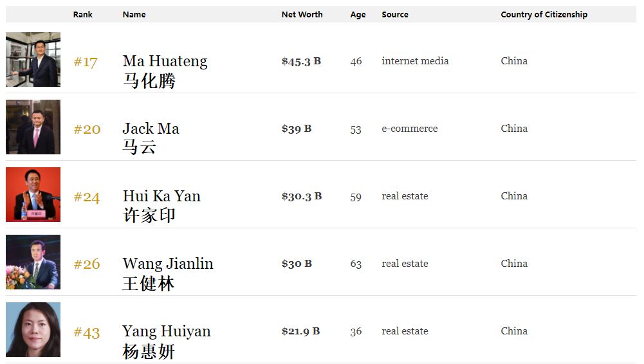Click the $45.3 B net worth value

tap(301, 61)
